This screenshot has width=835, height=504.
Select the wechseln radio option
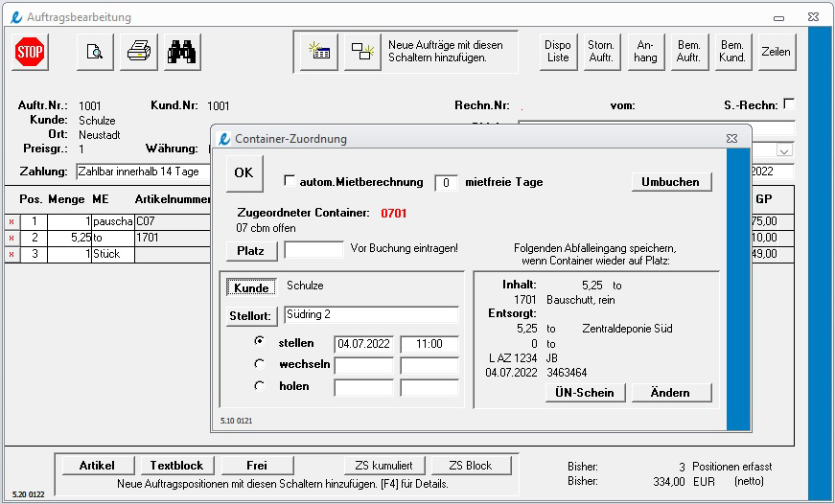[x=260, y=364]
